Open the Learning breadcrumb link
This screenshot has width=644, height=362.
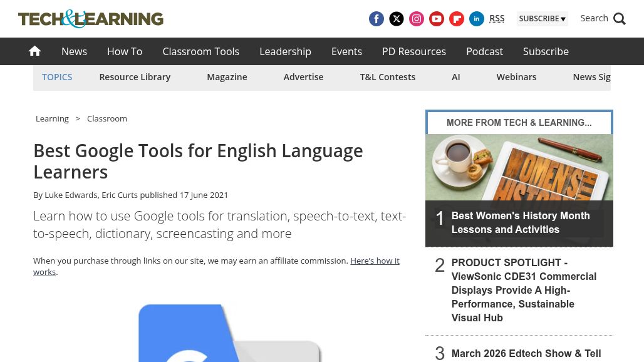tap(52, 118)
